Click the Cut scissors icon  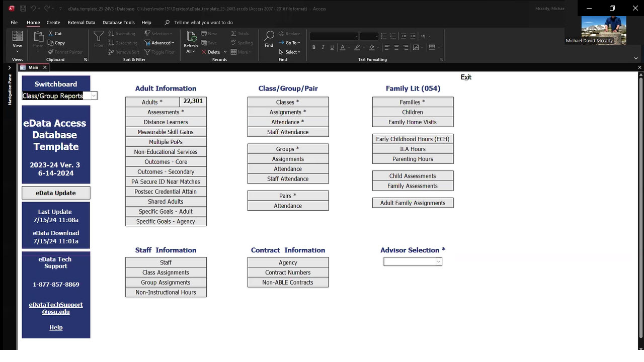point(50,34)
